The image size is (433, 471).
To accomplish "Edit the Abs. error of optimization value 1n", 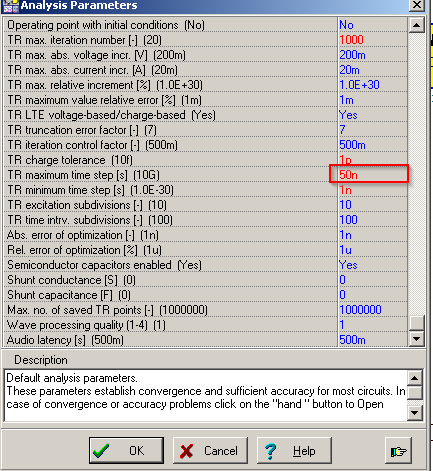I will [372, 235].
